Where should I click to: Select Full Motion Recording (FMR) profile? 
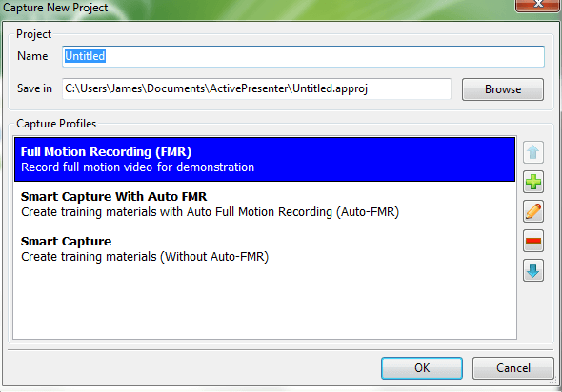pos(265,159)
